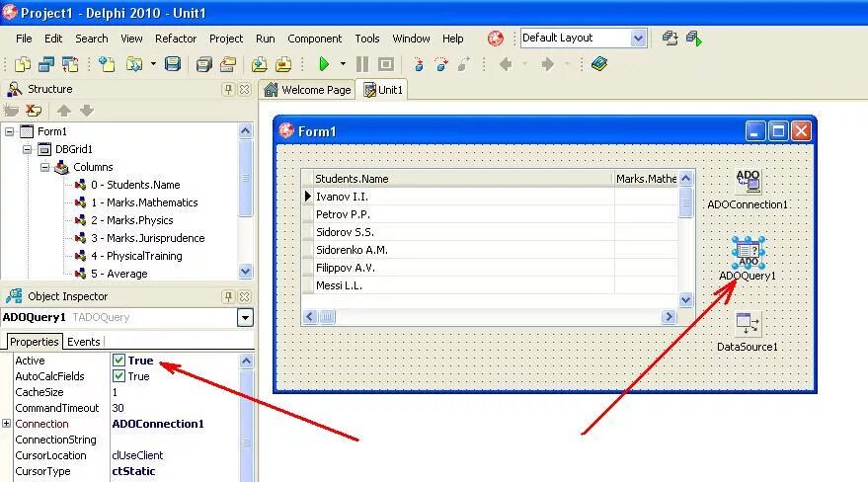Click DBGrid scroll down arrow

coord(686,300)
